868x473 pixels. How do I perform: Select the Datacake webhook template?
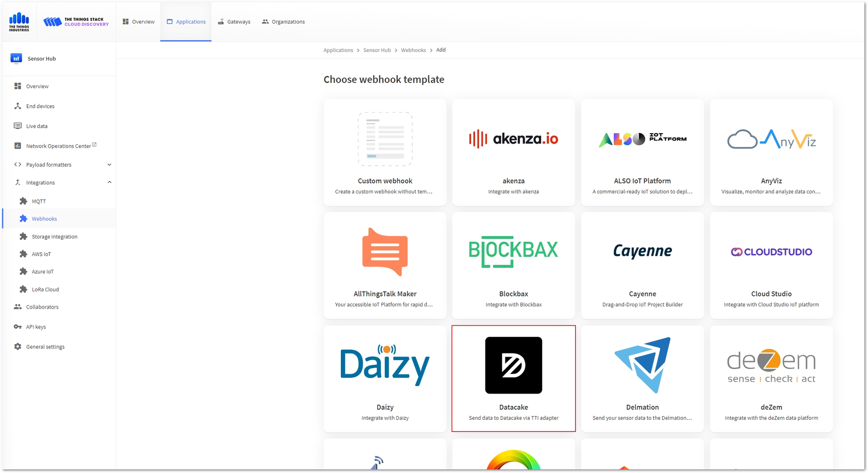514,379
